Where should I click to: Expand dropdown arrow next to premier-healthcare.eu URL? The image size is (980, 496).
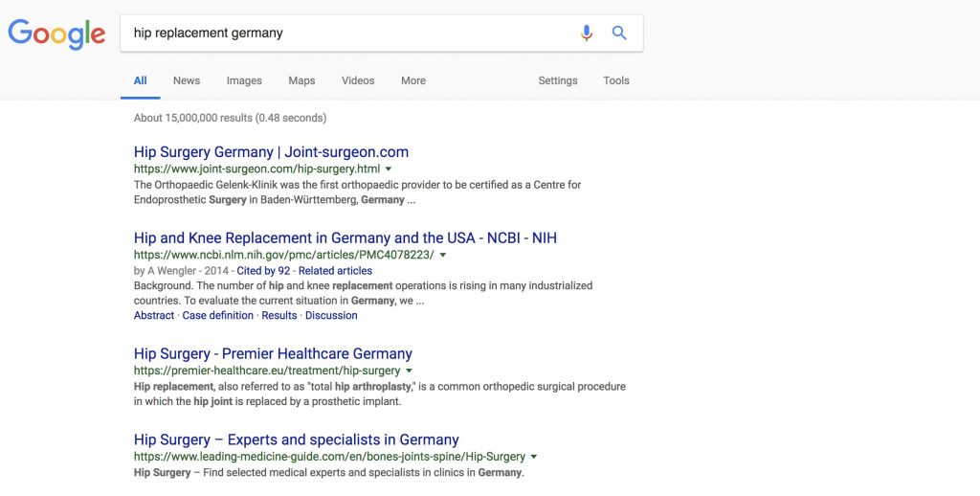(409, 371)
